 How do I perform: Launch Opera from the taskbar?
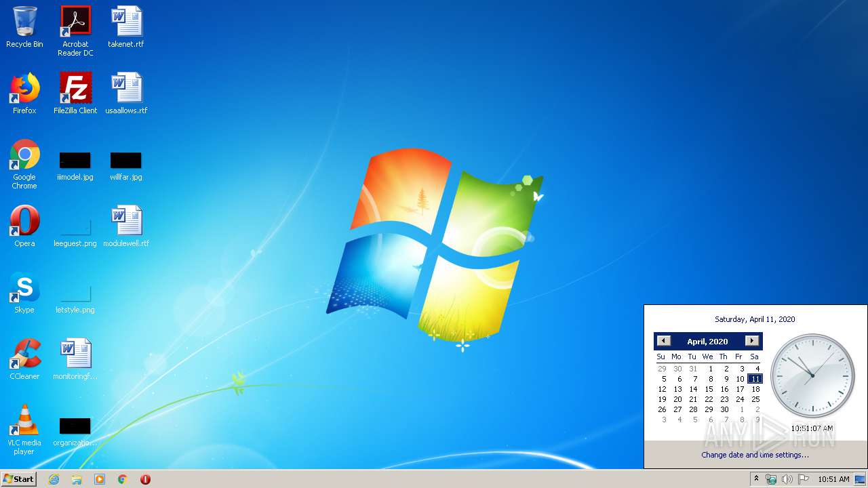point(145,479)
